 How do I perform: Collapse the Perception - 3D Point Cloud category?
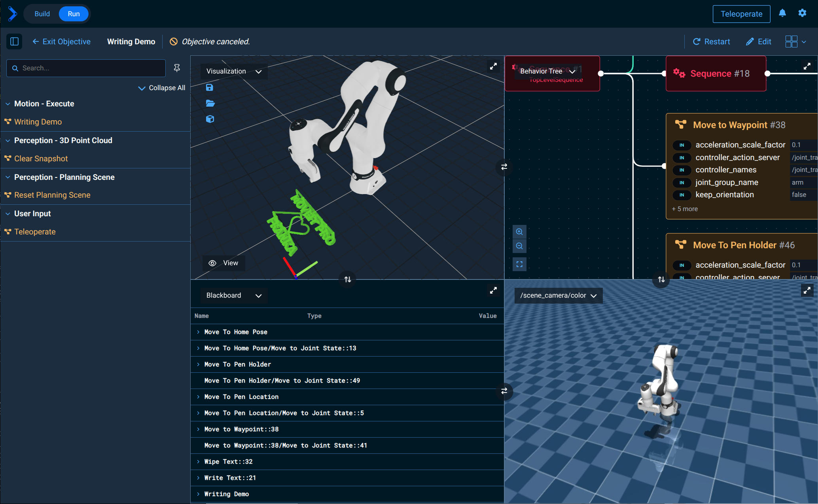[x=8, y=141]
